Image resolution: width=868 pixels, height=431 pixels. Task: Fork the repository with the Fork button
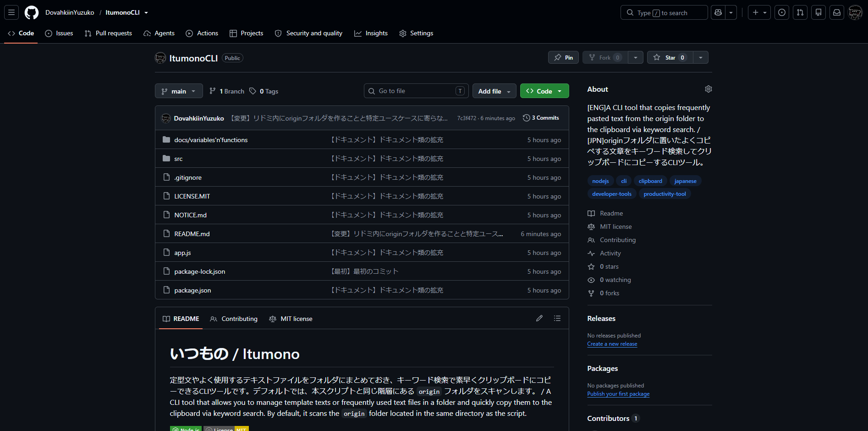tap(605, 57)
